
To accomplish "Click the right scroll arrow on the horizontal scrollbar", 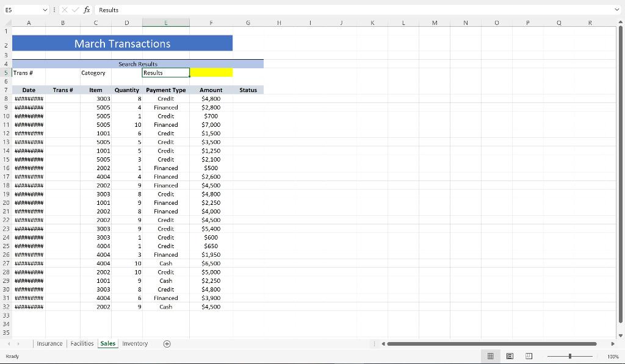I will pos(613,343).
